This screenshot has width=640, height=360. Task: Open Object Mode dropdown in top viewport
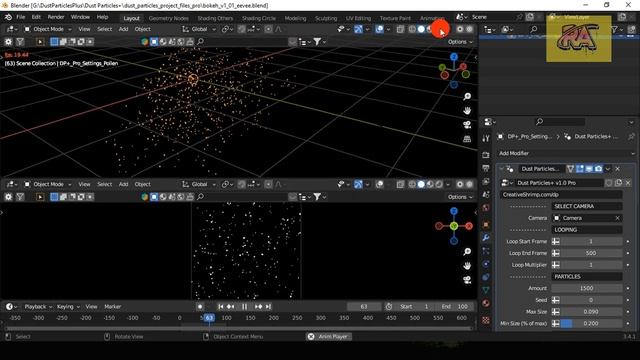47,29
